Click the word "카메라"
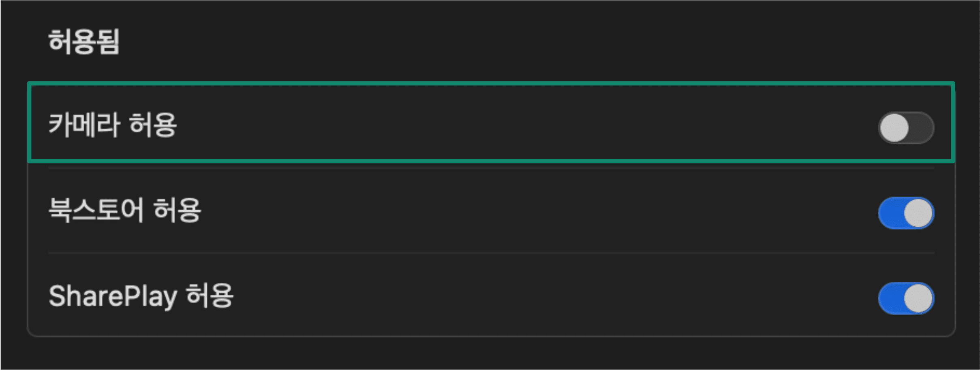The image size is (980, 370). tap(84, 125)
